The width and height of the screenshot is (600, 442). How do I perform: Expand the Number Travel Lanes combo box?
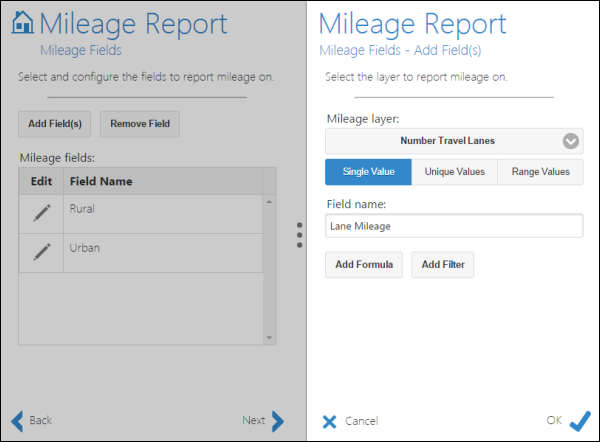(447, 141)
